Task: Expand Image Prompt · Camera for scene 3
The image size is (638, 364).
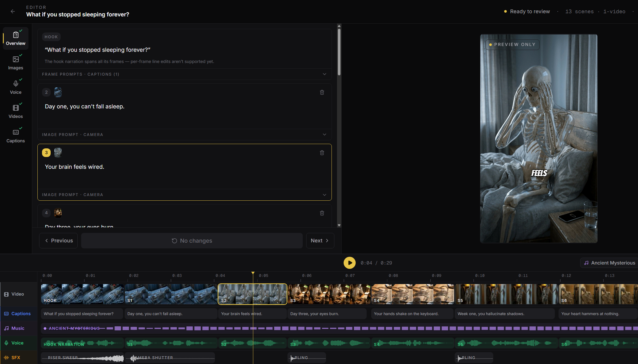Action: click(184, 195)
